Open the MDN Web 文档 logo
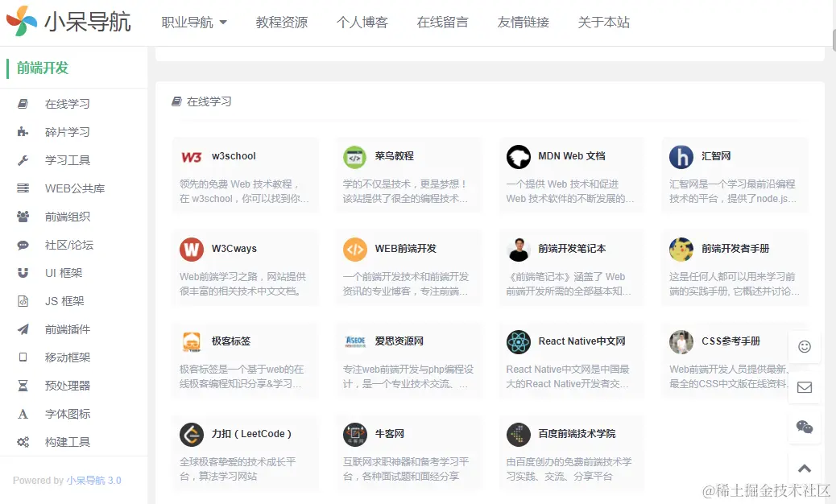The image size is (836, 504). (518, 157)
